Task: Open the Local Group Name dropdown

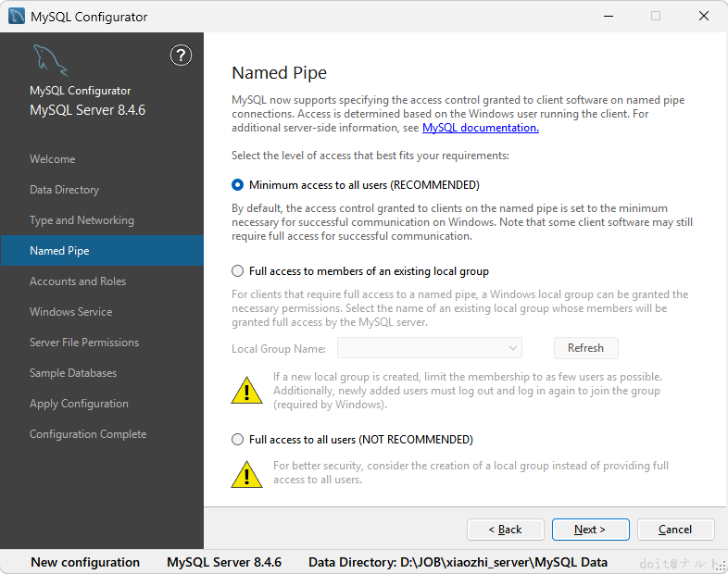Action: [430, 348]
